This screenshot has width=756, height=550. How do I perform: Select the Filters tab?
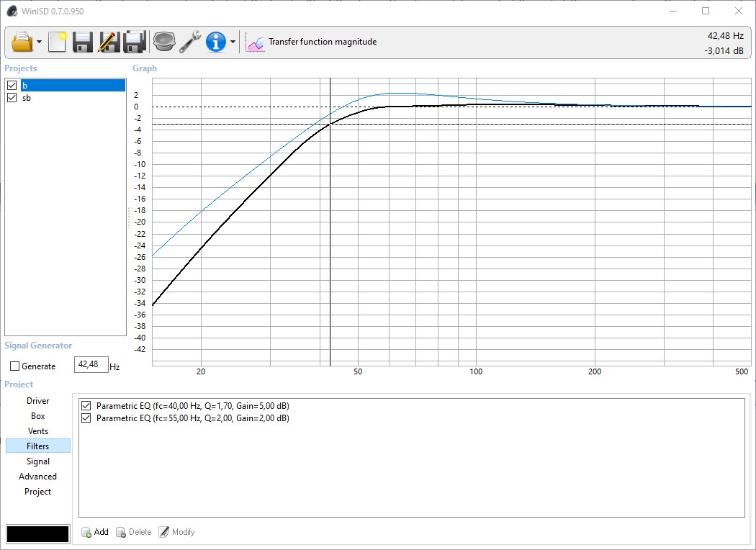pos(37,446)
